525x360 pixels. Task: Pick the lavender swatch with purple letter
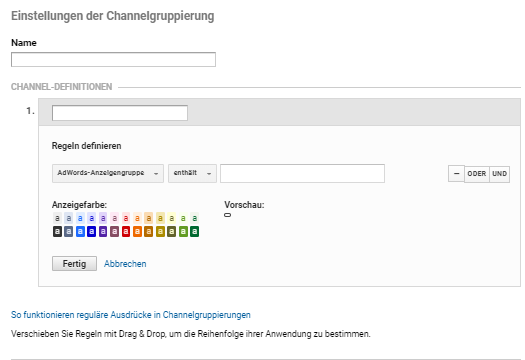(103, 218)
